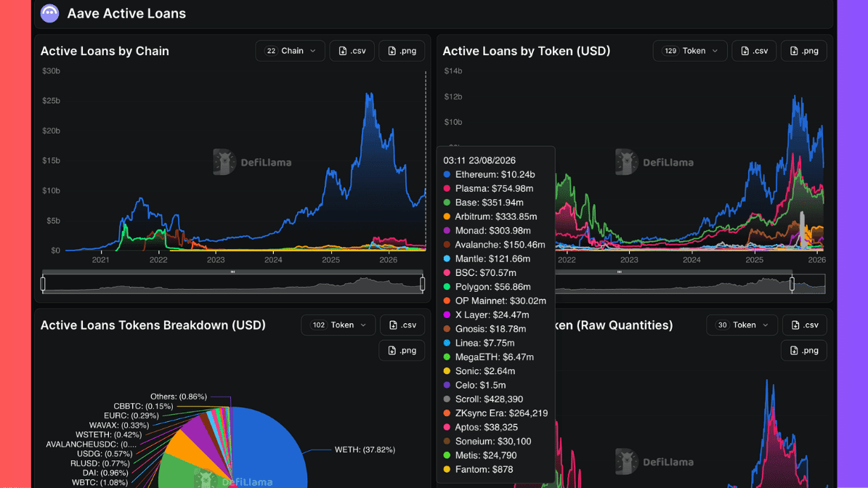Open the 30 Token filter dropdown
The image size is (868, 488).
point(742,325)
